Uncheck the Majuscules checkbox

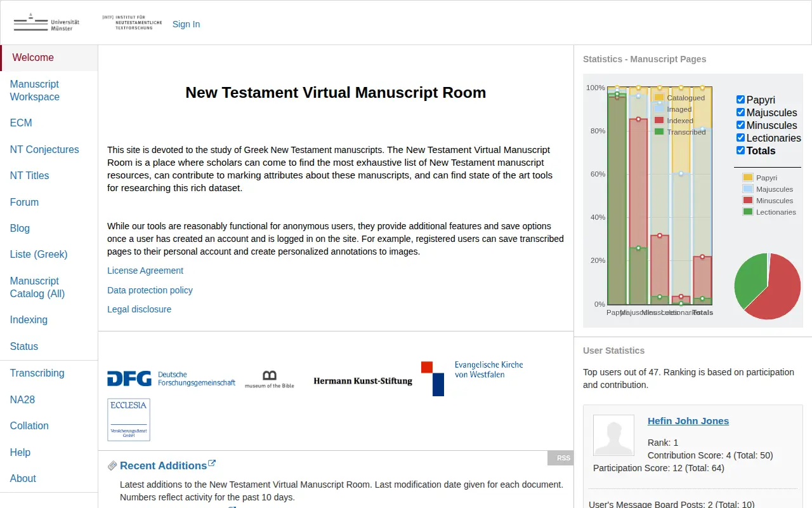coord(740,112)
